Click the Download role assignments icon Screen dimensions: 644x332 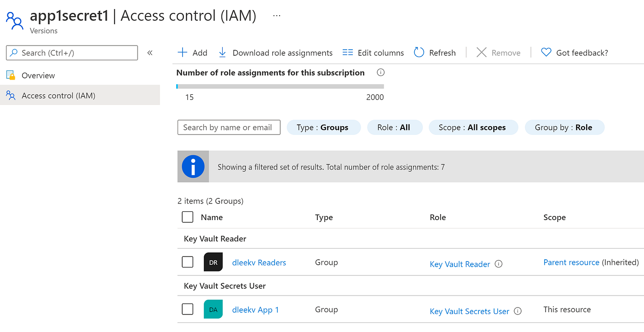point(222,52)
